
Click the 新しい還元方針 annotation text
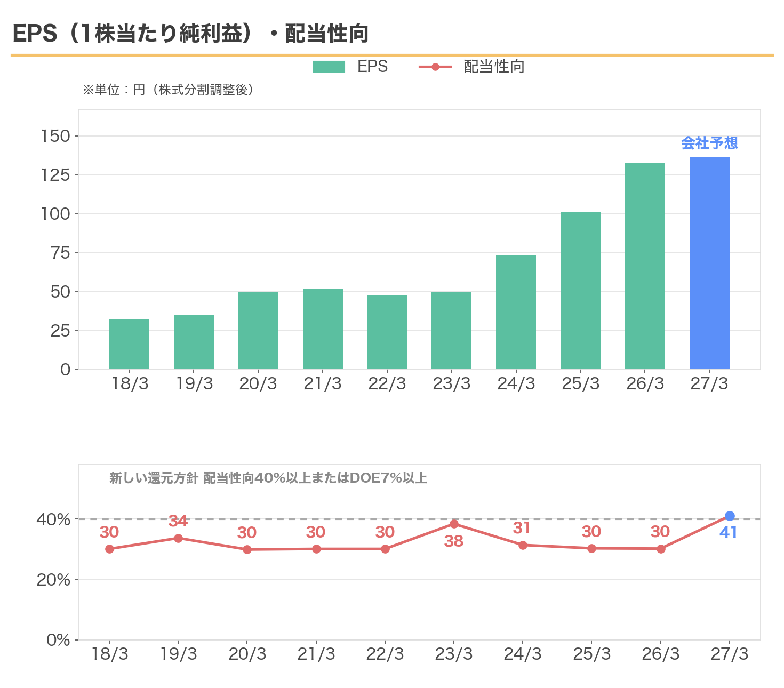pyautogui.click(x=268, y=478)
